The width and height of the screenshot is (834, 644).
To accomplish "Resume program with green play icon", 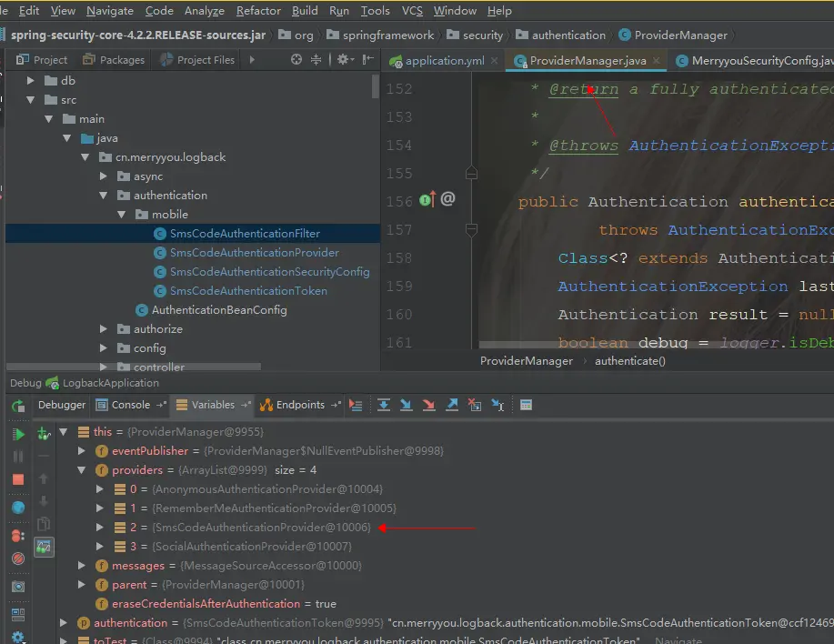I will (18, 434).
